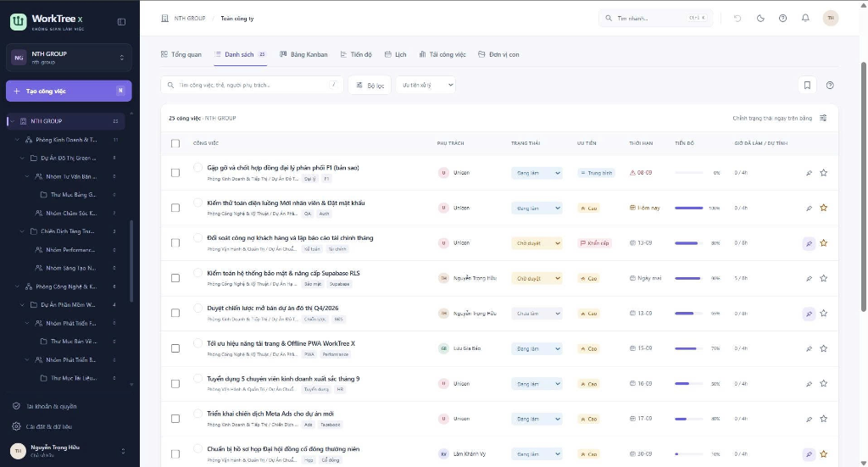
Task: Star the task 'Triển khai chiến dịch Meta Ads'
Action: (x=824, y=419)
